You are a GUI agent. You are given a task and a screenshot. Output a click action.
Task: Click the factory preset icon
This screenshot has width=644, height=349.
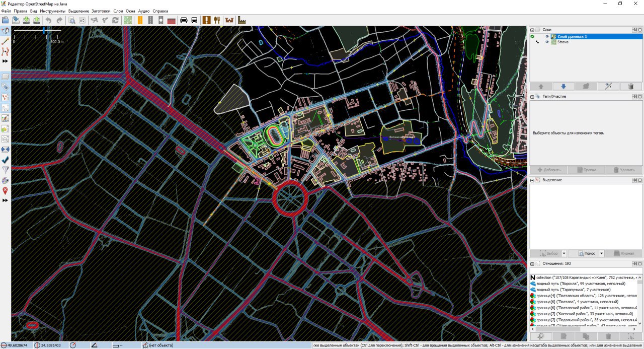[242, 20]
